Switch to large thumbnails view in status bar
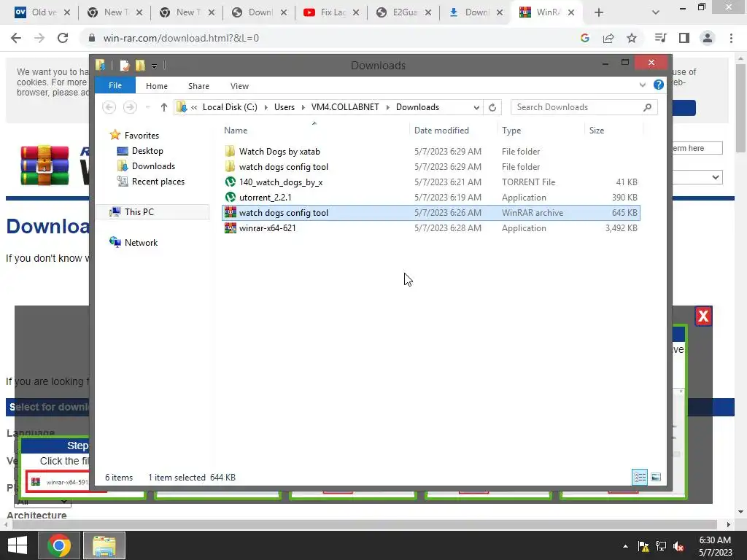 pyautogui.click(x=656, y=477)
